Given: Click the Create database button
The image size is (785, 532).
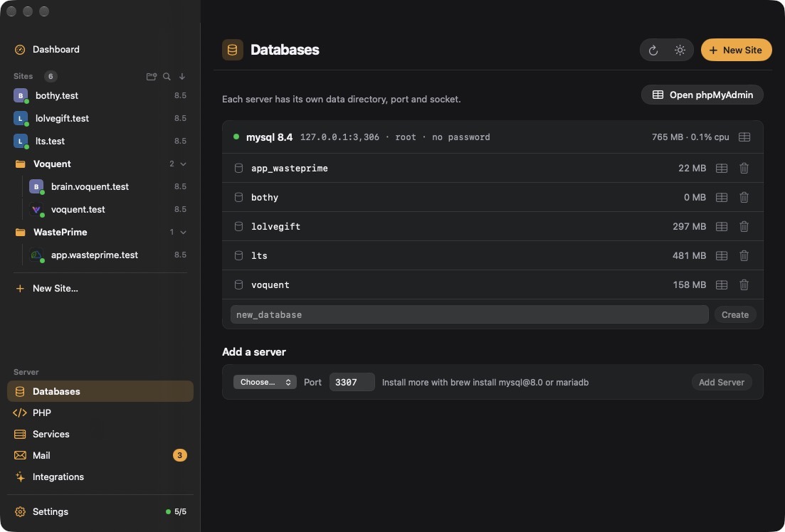Looking at the screenshot, I should coord(735,315).
